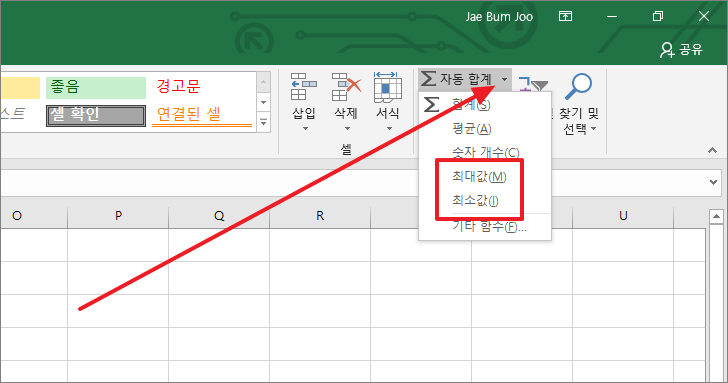Click the Delete cells (삭제) icon

(346, 87)
